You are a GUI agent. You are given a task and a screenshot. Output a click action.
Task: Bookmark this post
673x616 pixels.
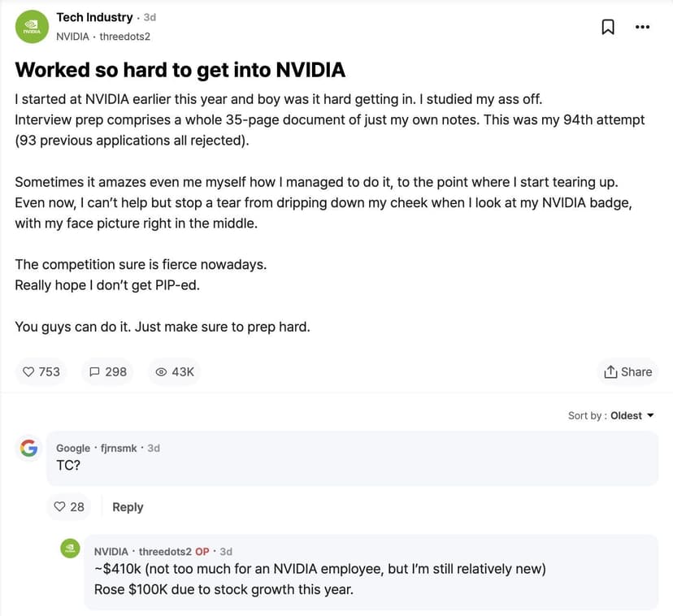tap(607, 27)
